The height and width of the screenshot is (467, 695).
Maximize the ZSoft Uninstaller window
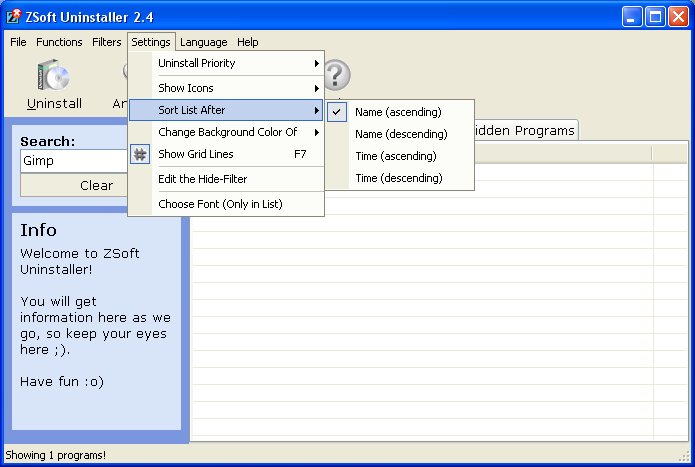click(655, 17)
